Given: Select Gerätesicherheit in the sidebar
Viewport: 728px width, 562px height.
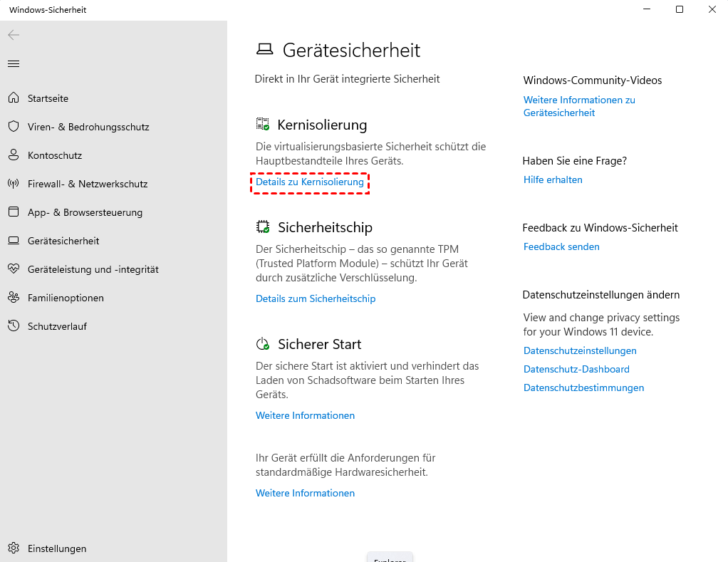Looking at the screenshot, I should coord(63,241).
